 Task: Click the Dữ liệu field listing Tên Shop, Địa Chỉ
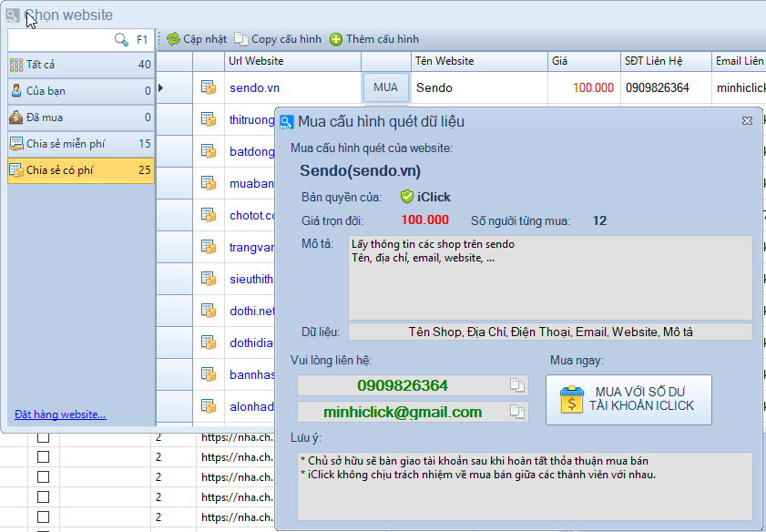[550, 332]
